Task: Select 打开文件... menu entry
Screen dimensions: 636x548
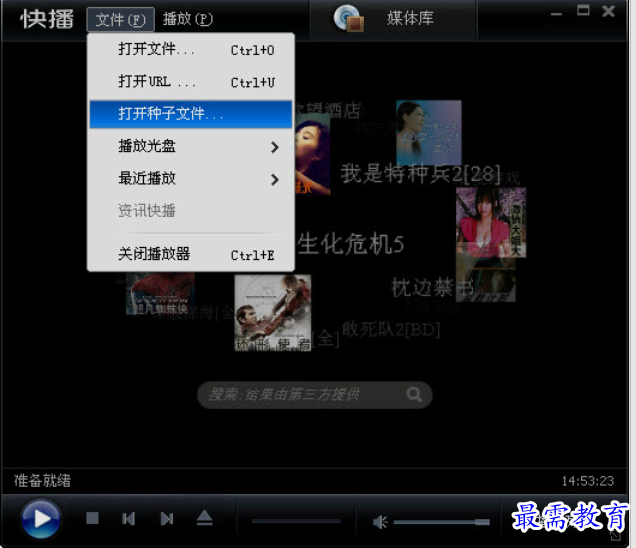Action: pos(191,49)
